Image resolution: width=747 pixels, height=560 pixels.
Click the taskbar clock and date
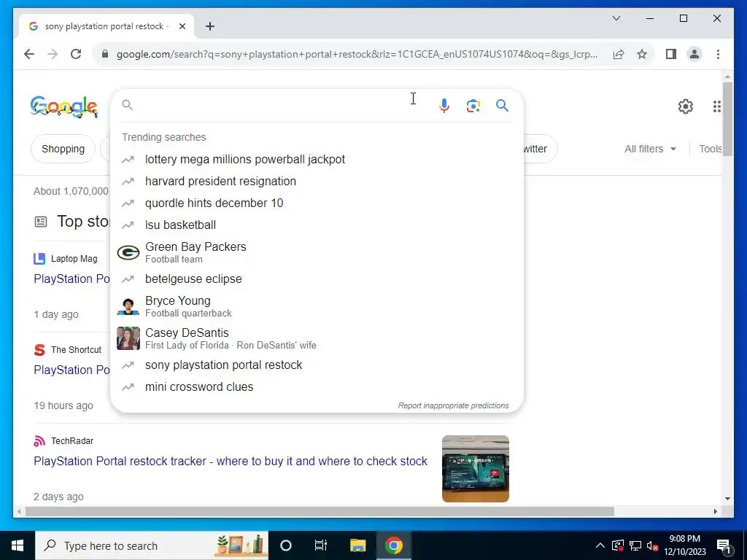(684, 545)
